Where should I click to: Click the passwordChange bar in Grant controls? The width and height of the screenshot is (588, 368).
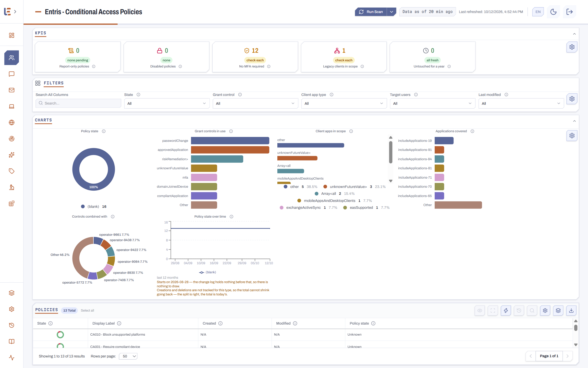tap(230, 141)
